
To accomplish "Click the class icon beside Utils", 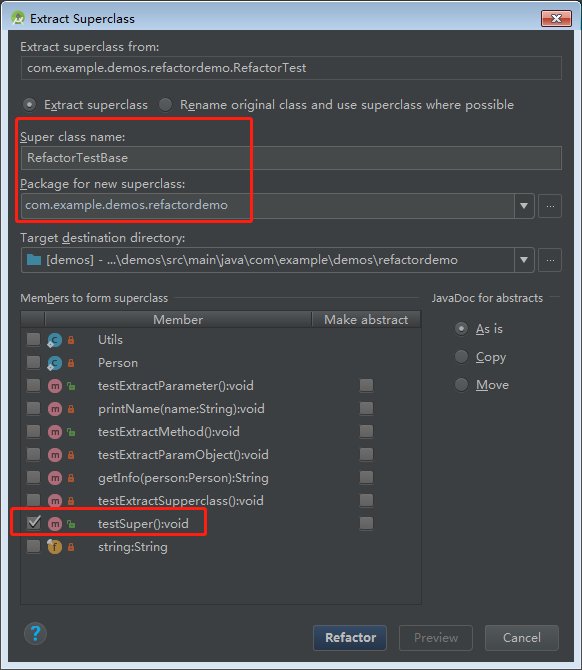I will [55, 340].
